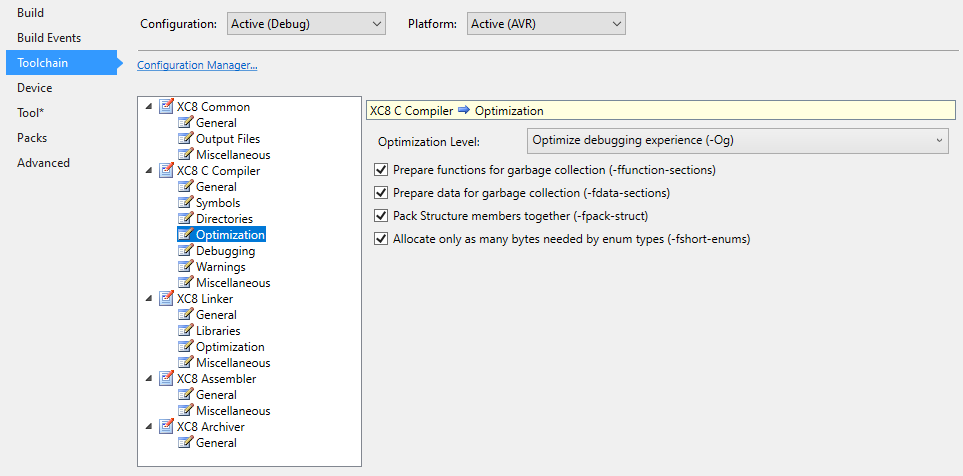Open the Platform dropdown

pyautogui.click(x=546, y=23)
